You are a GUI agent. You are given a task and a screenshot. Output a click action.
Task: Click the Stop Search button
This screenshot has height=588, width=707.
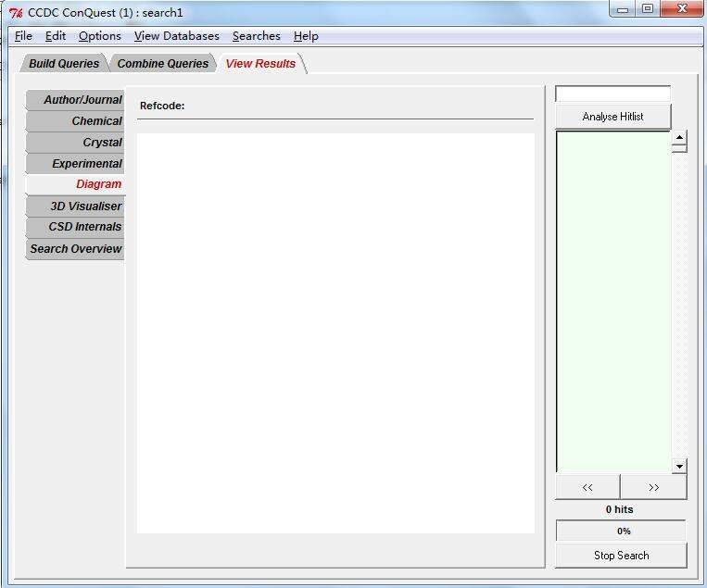(621, 556)
